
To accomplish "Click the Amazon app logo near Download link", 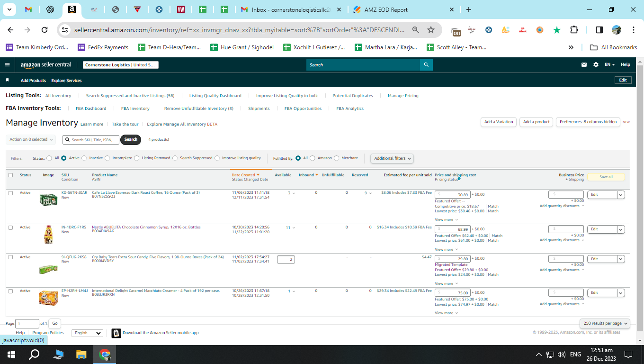I will (116, 333).
